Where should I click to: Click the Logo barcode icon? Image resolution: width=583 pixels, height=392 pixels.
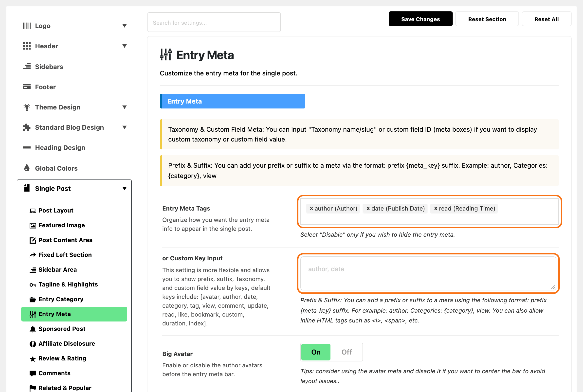click(x=27, y=26)
